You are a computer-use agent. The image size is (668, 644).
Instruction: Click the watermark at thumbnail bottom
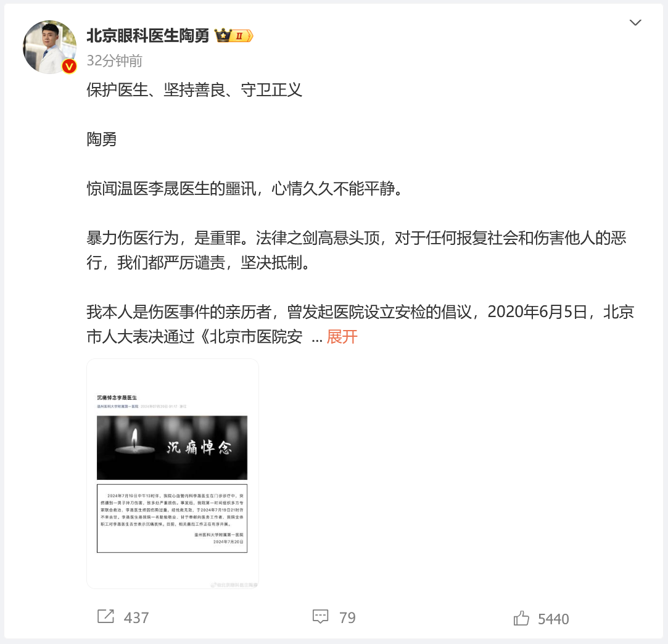[x=234, y=585]
